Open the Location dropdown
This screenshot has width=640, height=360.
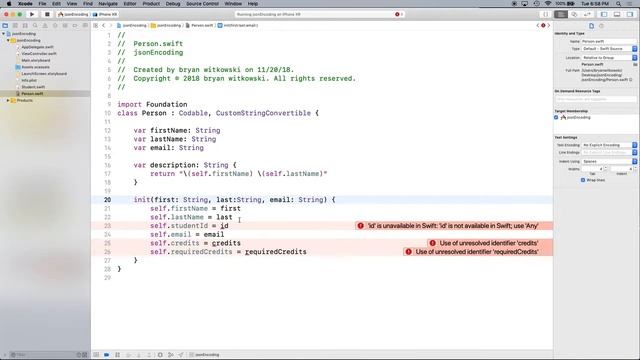(x=609, y=58)
